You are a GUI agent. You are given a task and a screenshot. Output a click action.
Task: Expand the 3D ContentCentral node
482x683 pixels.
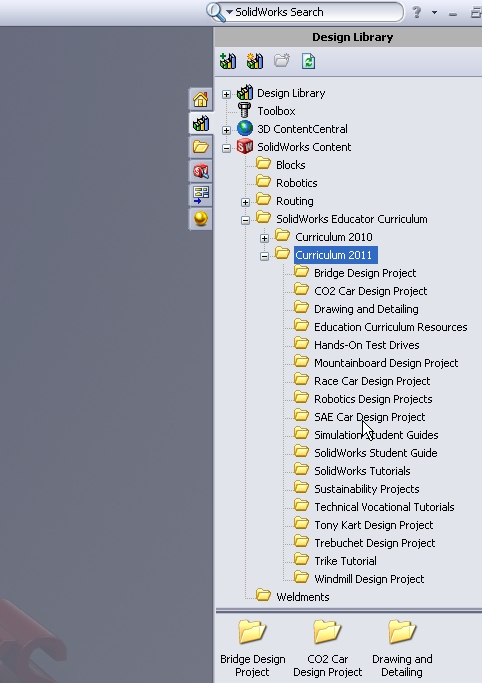(226, 130)
